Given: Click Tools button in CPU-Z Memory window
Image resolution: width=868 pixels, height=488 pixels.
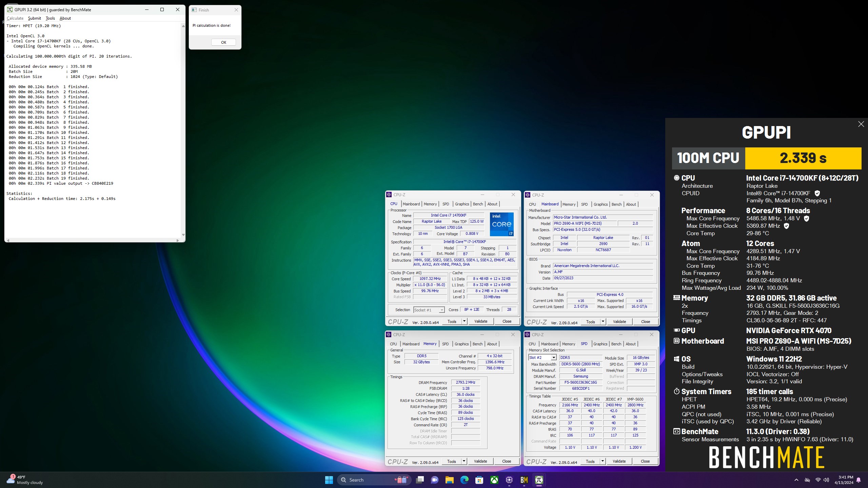Looking at the screenshot, I should (x=451, y=461).
